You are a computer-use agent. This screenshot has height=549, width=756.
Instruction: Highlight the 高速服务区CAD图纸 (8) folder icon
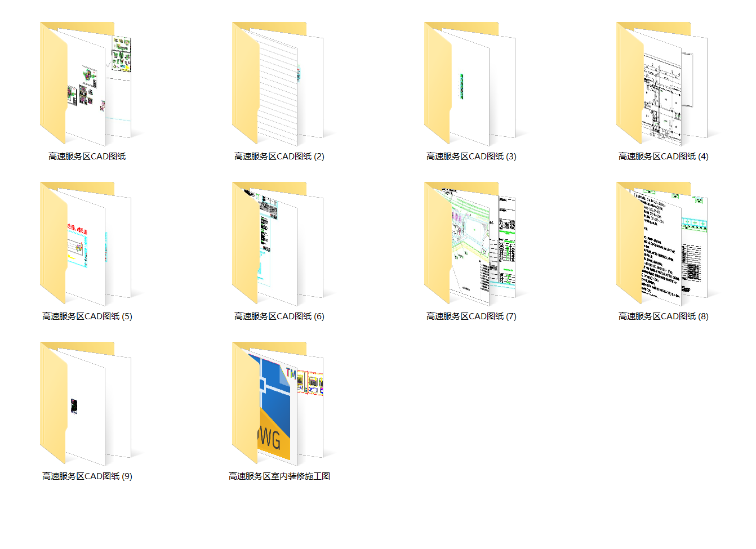coord(662,244)
